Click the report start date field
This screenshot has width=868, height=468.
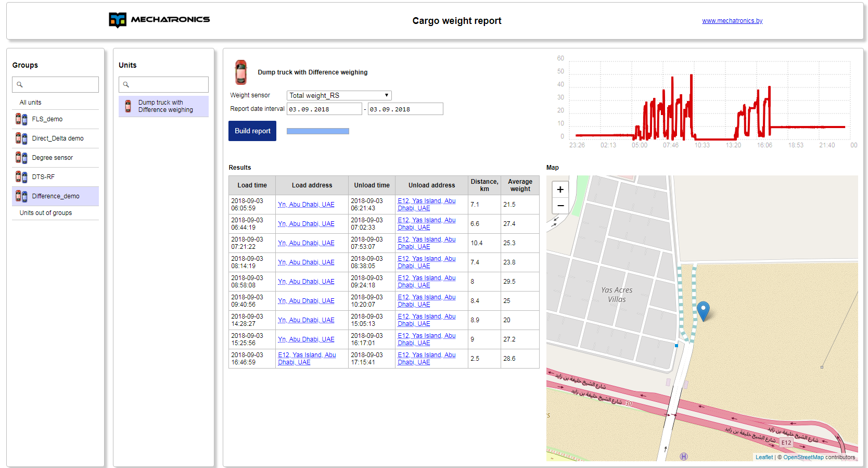324,109
